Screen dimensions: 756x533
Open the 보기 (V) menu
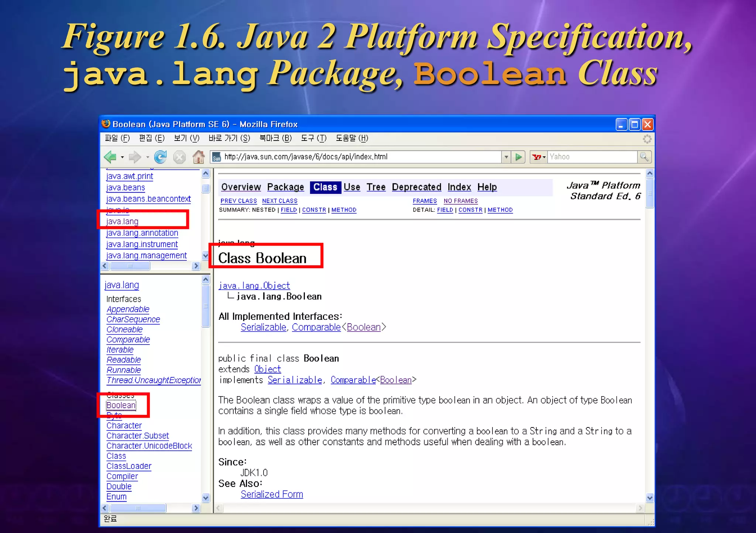pyautogui.click(x=186, y=138)
